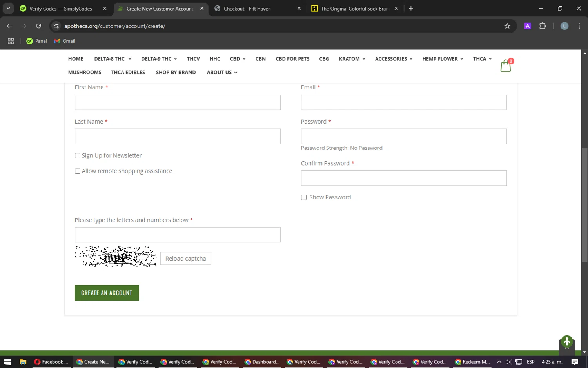Viewport: 588px width, 368px height.
Task: Open the MUSHROOMS menu item
Action: coord(85,72)
